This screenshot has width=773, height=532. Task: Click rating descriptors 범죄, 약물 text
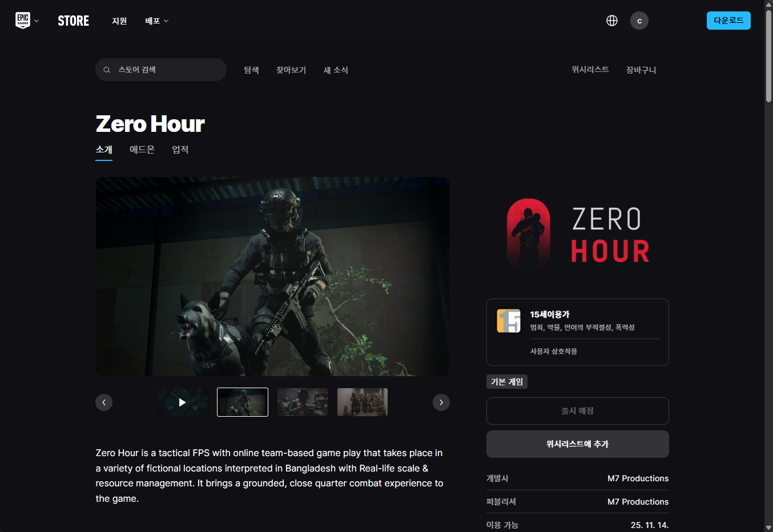coord(582,328)
